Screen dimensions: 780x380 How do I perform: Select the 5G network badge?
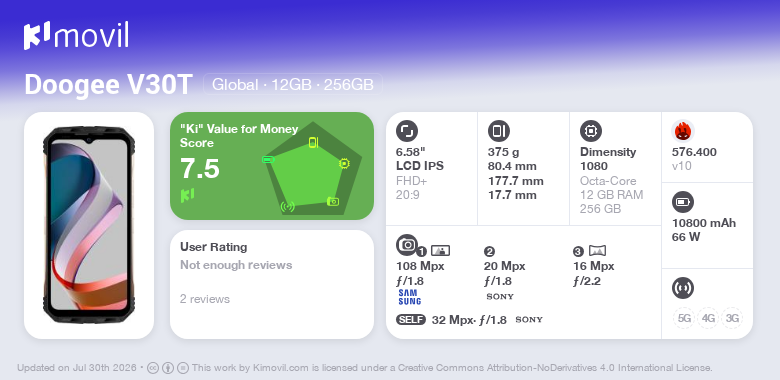(684, 318)
